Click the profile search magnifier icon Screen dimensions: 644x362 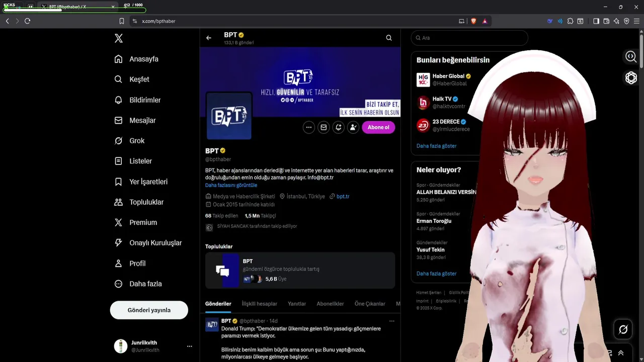(x=389, y=38)
